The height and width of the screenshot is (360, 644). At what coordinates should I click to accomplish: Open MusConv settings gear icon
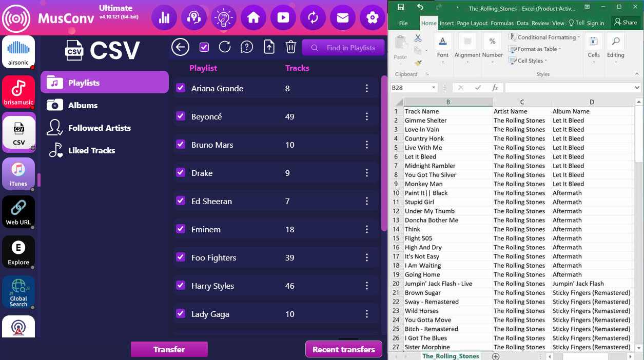pos(373,18)
